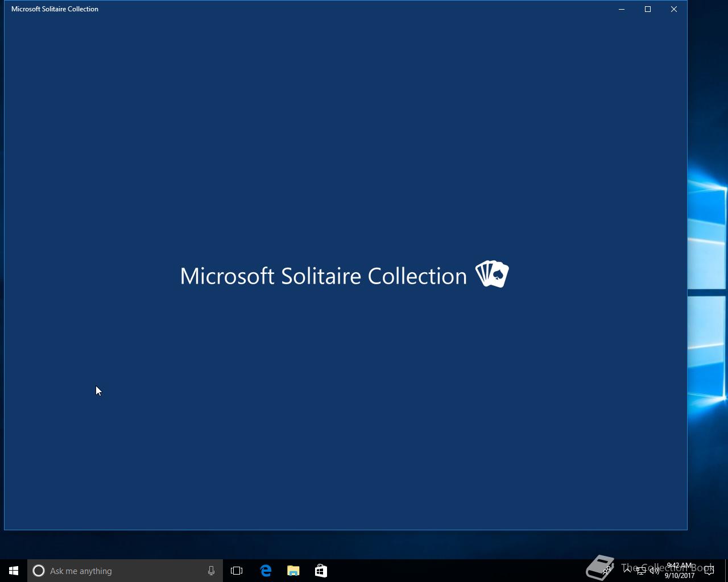Maximize the Microsoft Solitaire Collection window

(x=648, y=9)
